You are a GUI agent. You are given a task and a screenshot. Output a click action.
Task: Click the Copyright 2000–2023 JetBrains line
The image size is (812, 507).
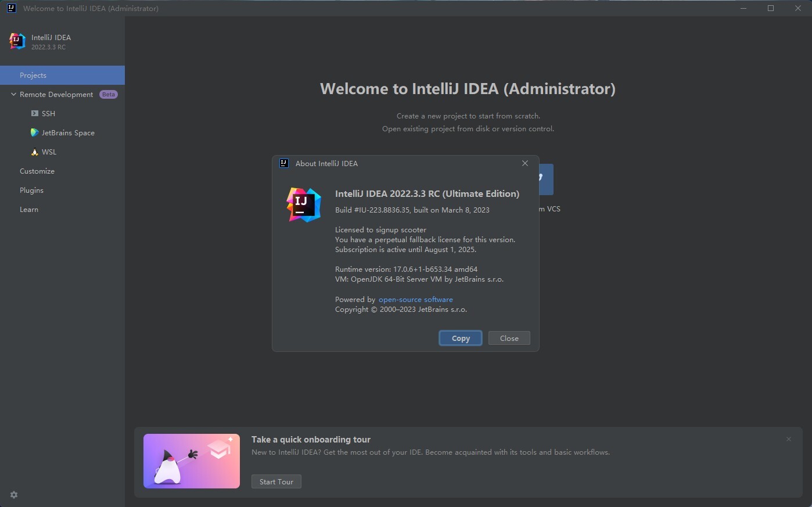click(x=401, y=310)
